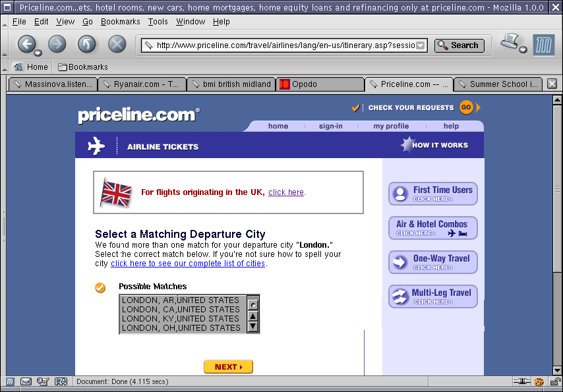Stop loading with the Stop button

[x=117, y=44]
